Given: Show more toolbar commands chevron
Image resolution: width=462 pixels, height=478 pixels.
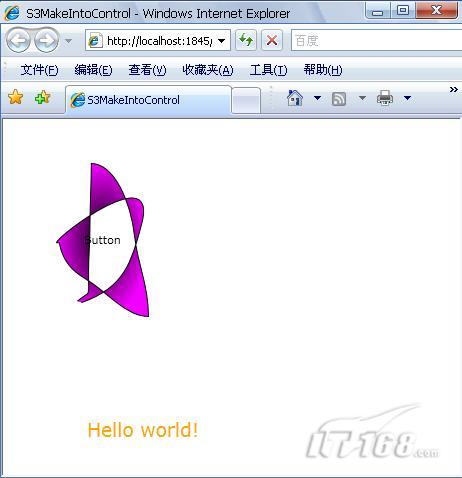Looking at the screenshot, I should [x=453, y=89].
